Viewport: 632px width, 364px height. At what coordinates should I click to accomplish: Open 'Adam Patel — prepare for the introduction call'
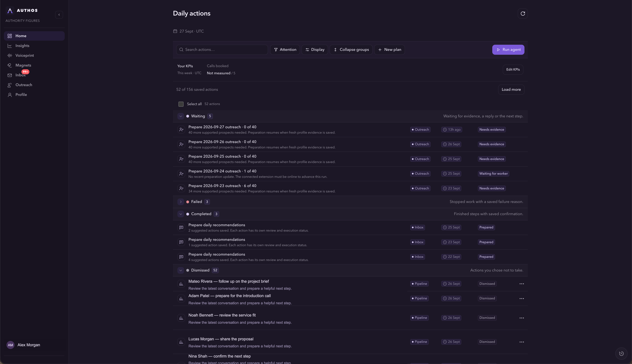(x=230, y=296)
